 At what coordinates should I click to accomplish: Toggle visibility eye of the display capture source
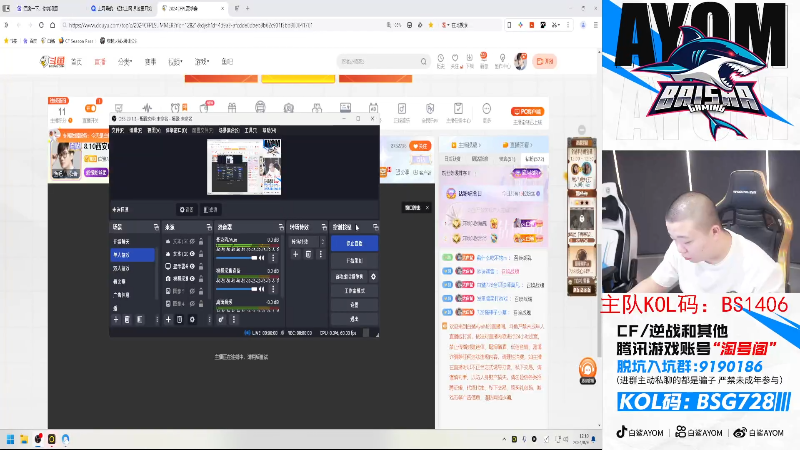click(192, 266)
